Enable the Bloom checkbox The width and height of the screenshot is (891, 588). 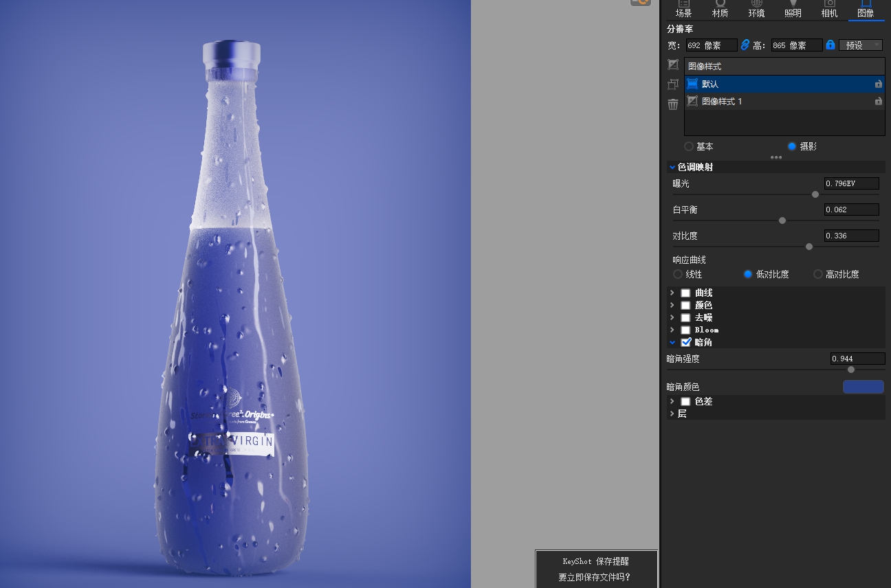[685, 330]
